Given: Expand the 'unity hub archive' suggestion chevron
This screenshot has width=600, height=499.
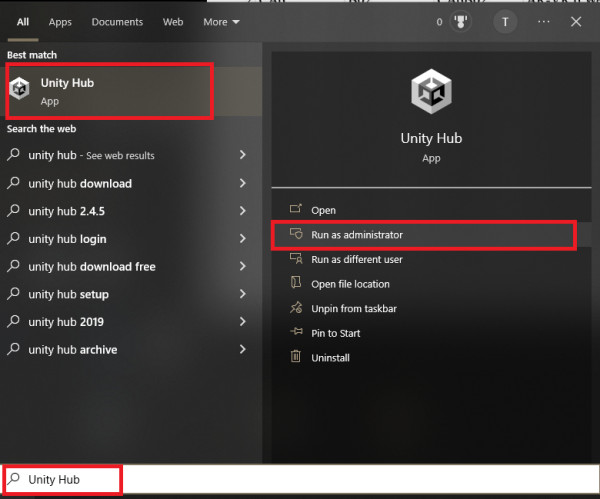Looking at the screenshot, I should point(243,349).
